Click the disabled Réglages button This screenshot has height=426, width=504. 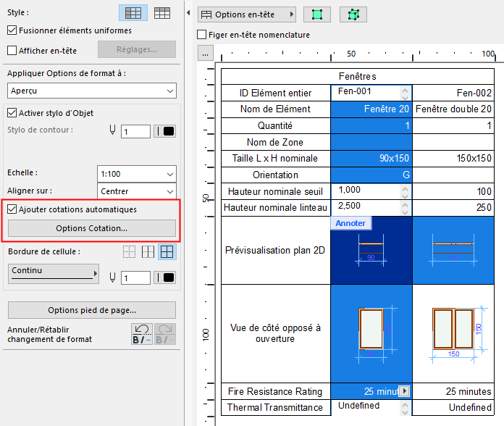coord(137,49)
